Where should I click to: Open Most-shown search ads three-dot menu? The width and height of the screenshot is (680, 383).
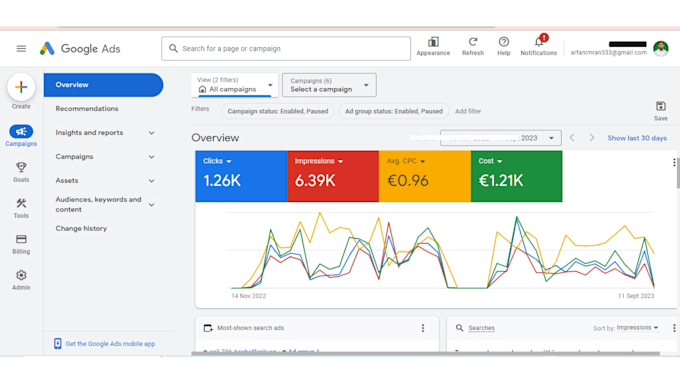(423, 328)
